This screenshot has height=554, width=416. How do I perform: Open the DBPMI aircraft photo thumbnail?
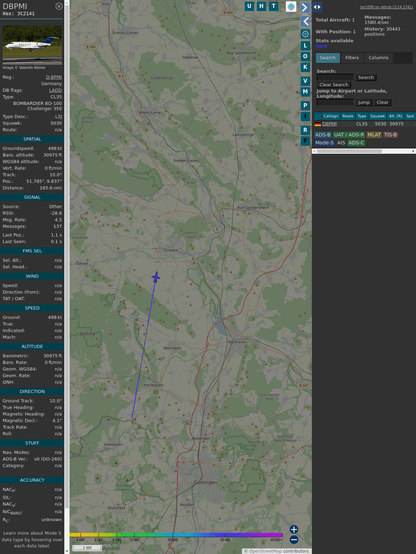point(32,45)
